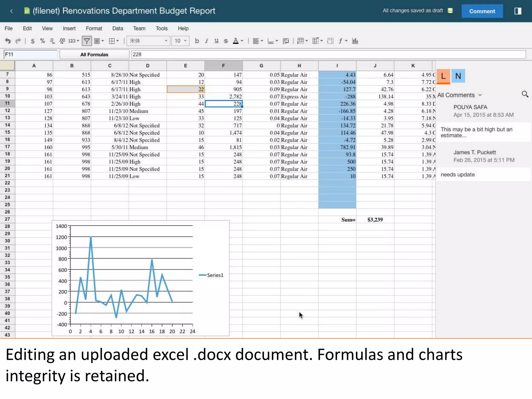532x399 pixels.
Task: Open the View menu
Action: click(x=47, y=28)
